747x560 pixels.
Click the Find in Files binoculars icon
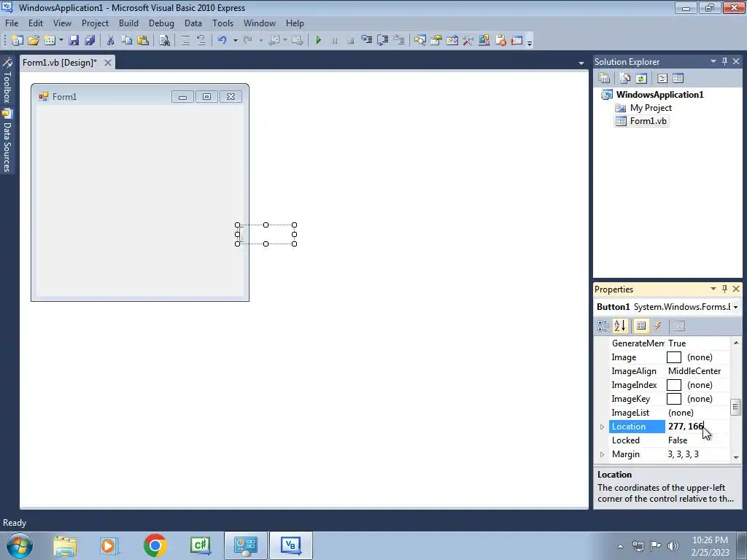click(x=164, y=41)
